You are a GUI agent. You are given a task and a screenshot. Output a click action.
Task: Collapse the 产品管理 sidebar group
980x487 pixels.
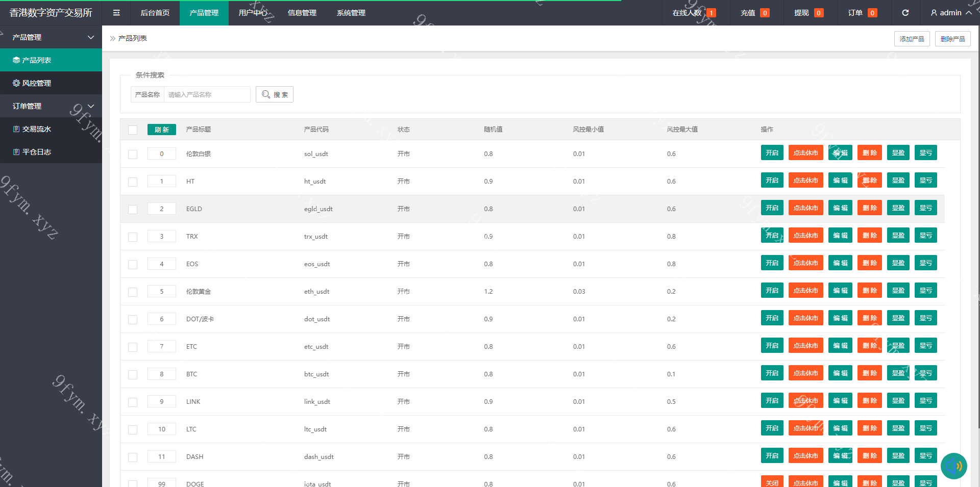coord(51,37)
